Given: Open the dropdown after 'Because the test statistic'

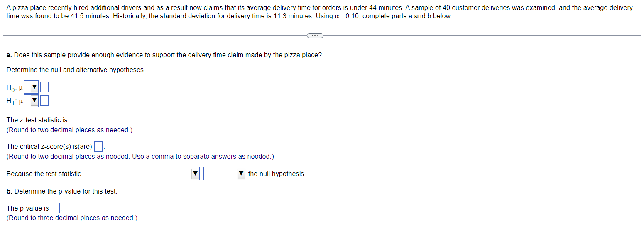Looking at the screenshot, I should tap(141, 173).
